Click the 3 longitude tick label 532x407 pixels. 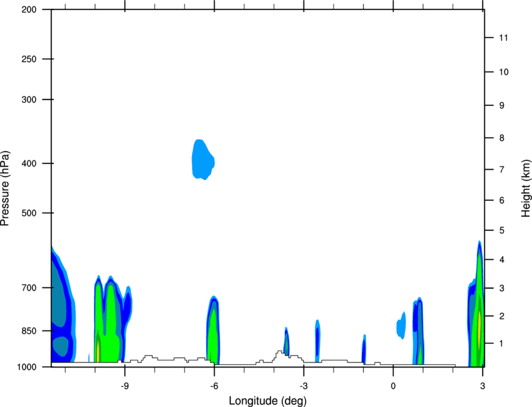(483, 386)
